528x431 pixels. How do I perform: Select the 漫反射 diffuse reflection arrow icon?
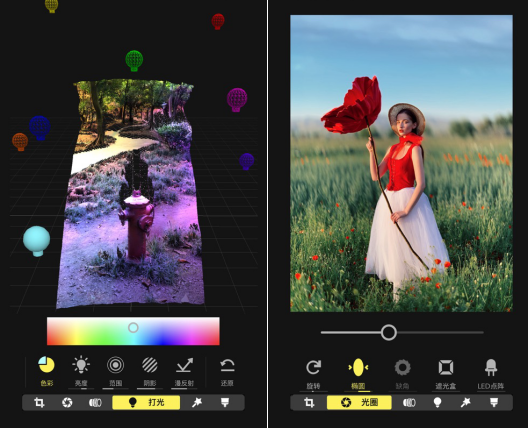[185, 365]
